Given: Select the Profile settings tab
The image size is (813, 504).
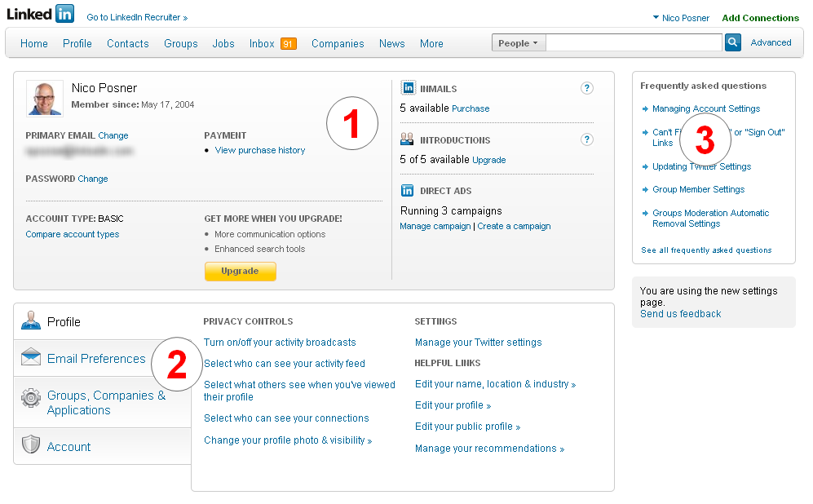Looking at the screenshot, I should (x=103, y=321).
